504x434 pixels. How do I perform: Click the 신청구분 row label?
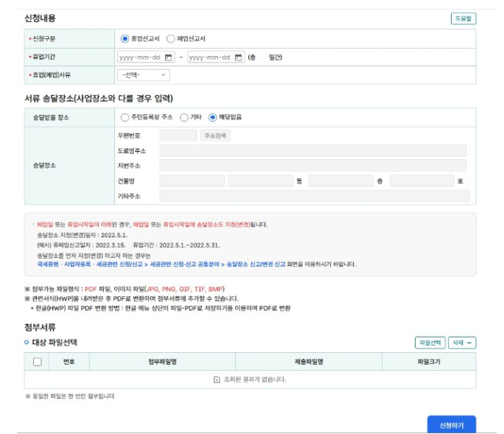pyautogui.click(x=44, y=39)
